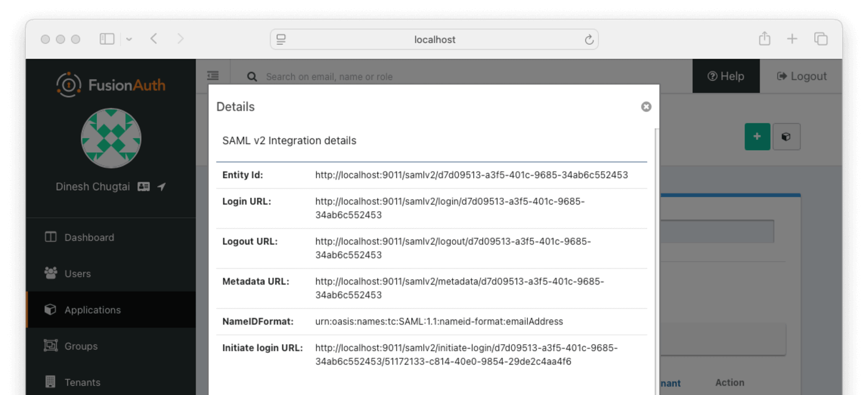Click the paper plane icon by username
Viewport: 868px width, 395px height.
tap(161, 186)
